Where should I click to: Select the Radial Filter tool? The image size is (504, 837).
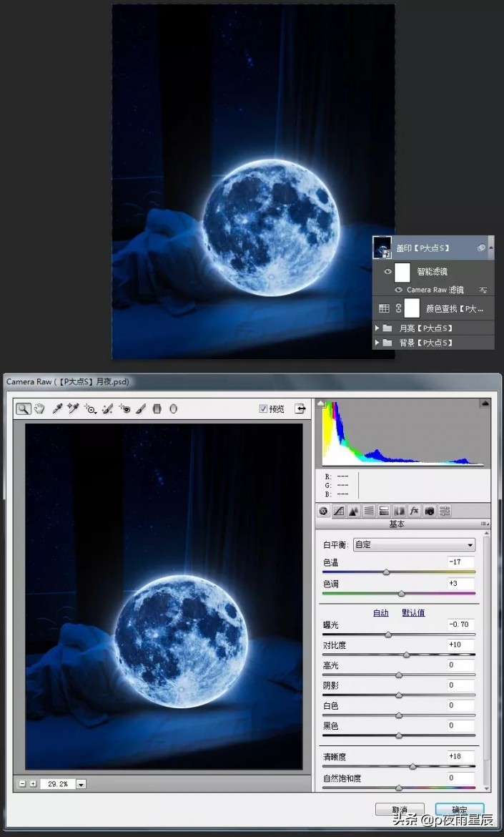173,408
